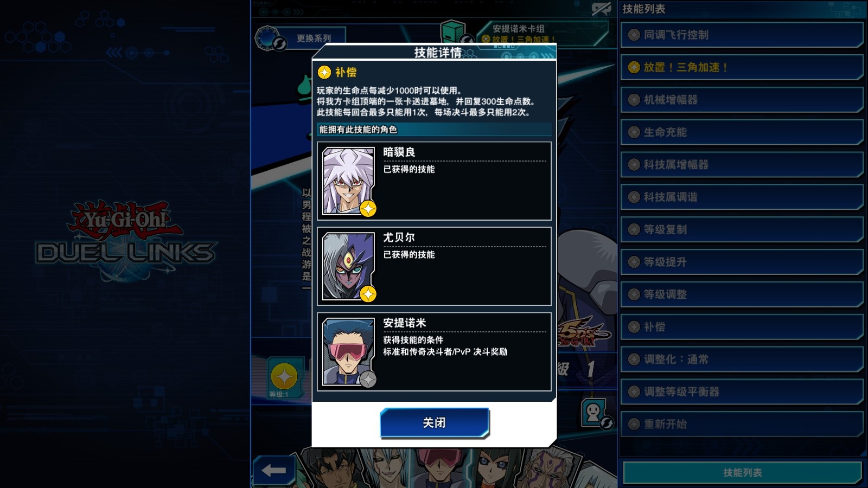Select 尤贝尔 character portrait
The image size is (868, 488).
point(349,266)
